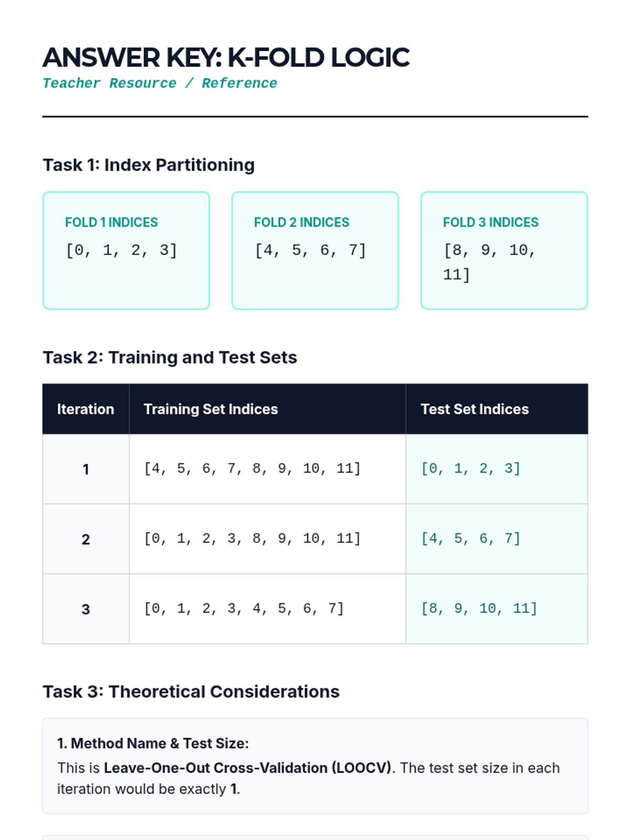
Task: Click the "Iteration" column header
Action: 86,409
